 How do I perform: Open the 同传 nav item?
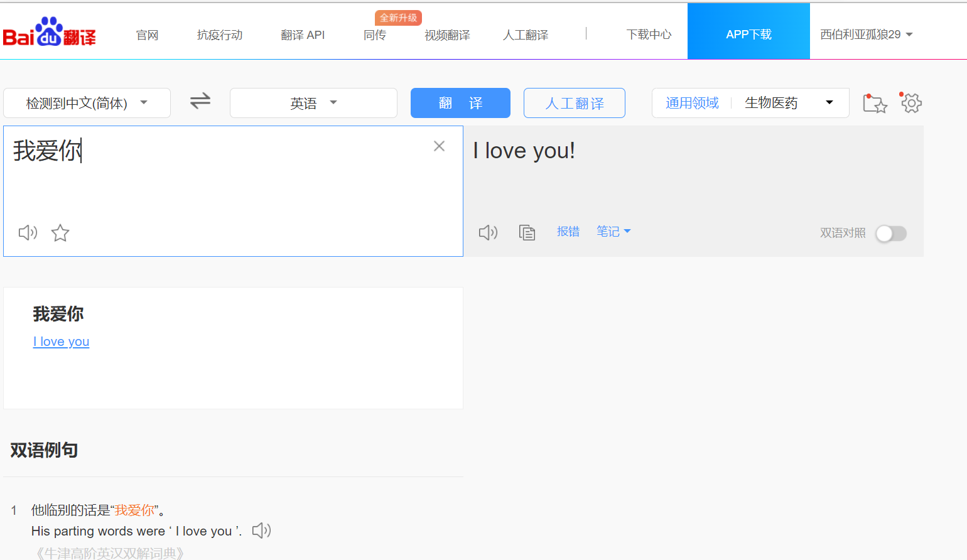pos(375,35)
